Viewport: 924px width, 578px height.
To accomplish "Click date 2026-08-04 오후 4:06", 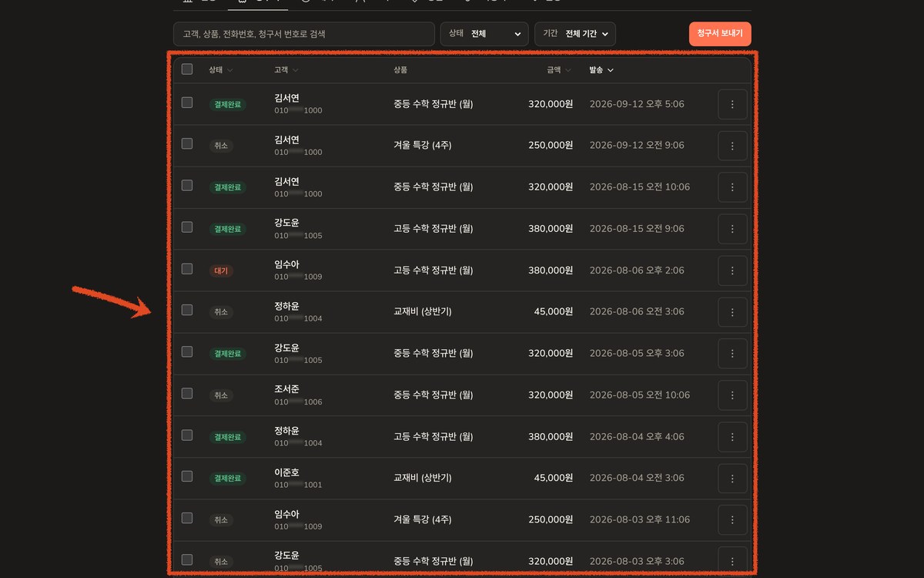I will [x=637, y=437].
